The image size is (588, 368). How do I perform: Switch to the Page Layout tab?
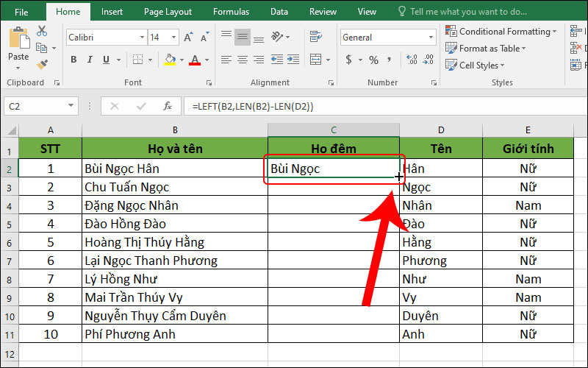click(168, 12)
